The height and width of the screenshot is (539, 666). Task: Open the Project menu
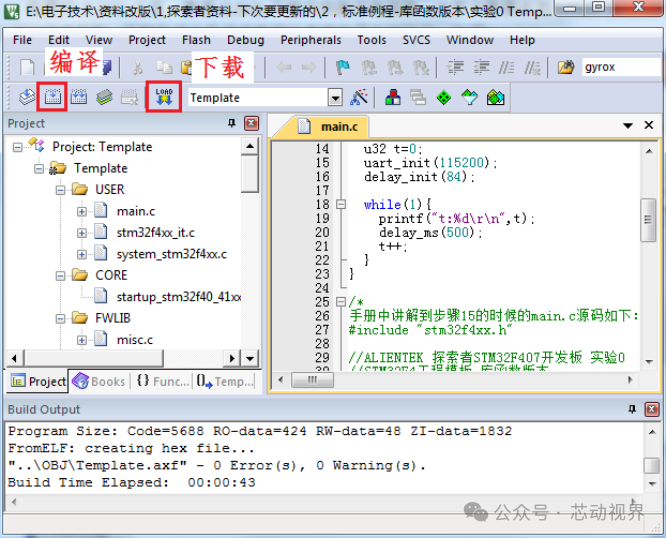[147, 40]
